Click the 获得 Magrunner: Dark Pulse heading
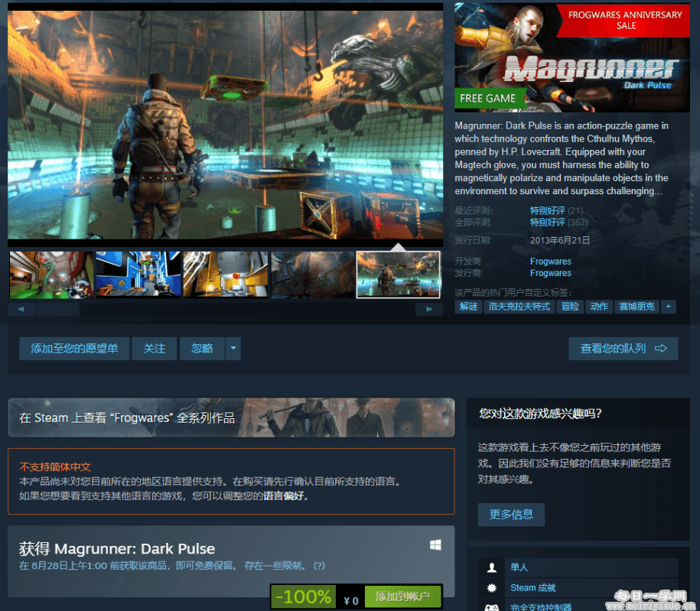Image resolution: width=700 pixels, height=611 pixels. click(117, 548)
